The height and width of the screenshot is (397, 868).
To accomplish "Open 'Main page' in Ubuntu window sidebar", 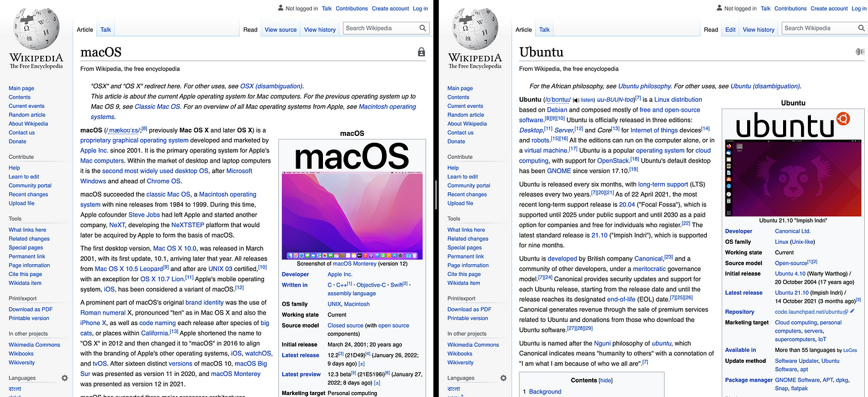I will 461,88.
